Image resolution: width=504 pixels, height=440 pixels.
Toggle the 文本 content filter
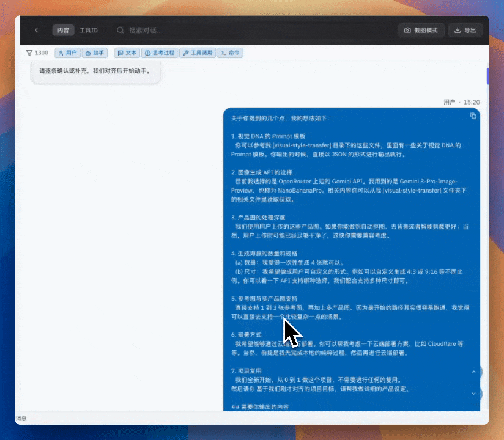(x=127, y=53)
